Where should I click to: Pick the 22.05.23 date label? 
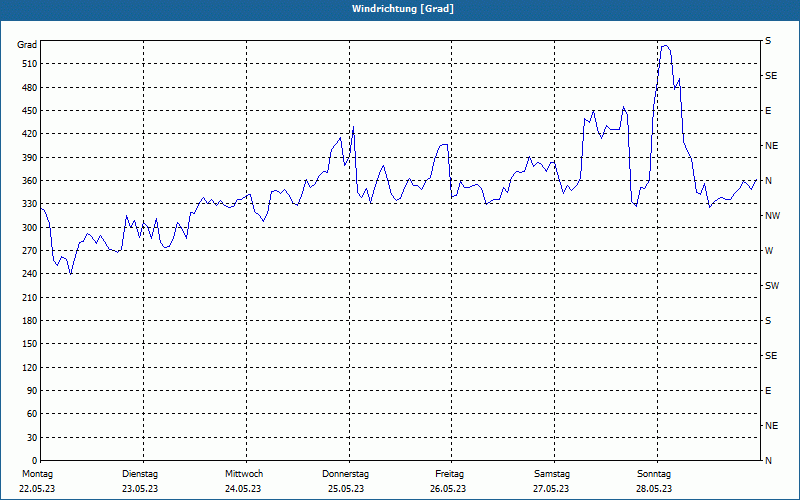coord(37,489)
